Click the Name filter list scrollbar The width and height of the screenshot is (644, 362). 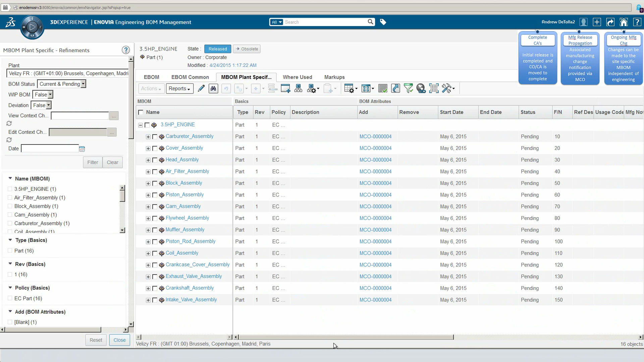[x=122, y=195]
